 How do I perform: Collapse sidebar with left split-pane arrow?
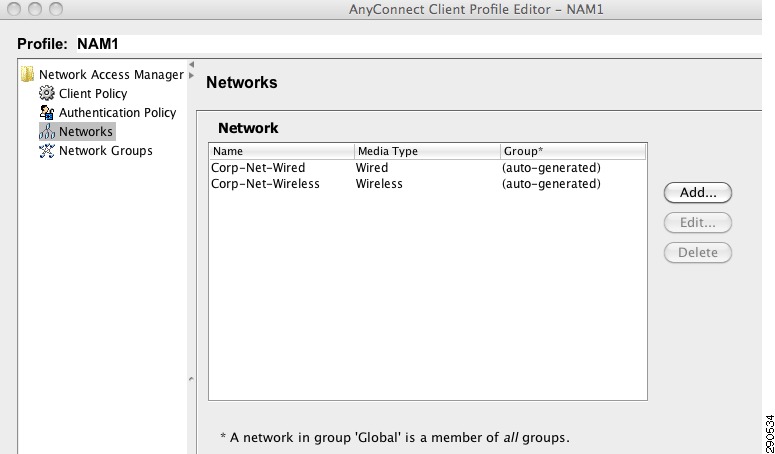click(192, 64)
